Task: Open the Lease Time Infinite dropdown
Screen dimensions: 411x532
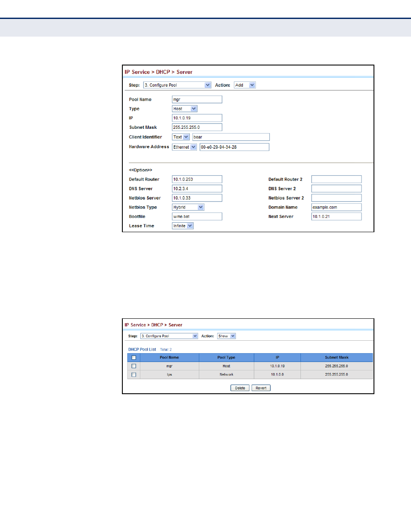Action: click(x=183, y=226)
